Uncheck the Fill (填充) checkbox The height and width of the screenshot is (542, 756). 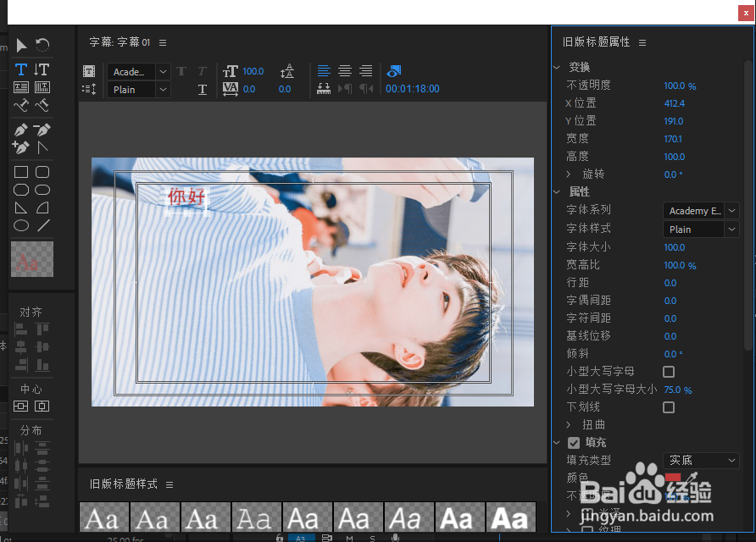pos(574,443)
